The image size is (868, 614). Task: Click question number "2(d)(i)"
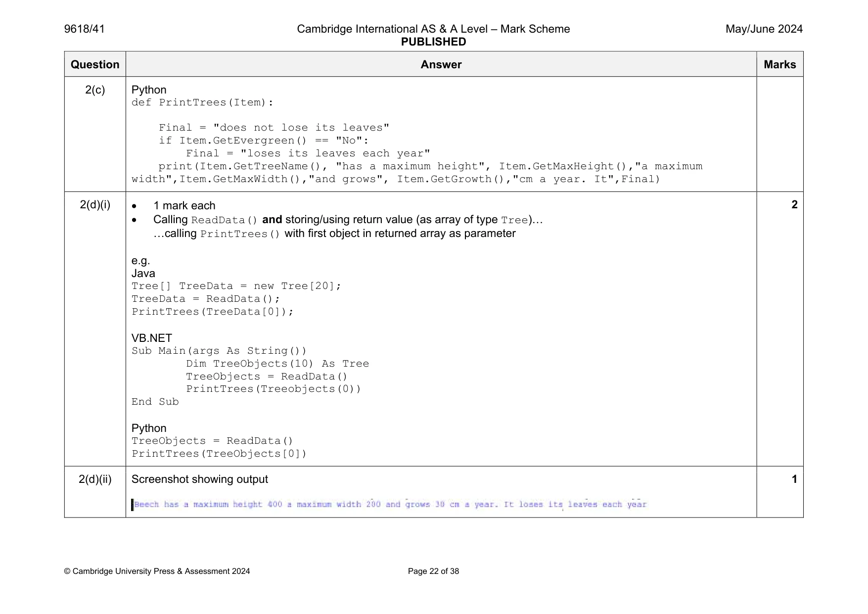point(95,205)
